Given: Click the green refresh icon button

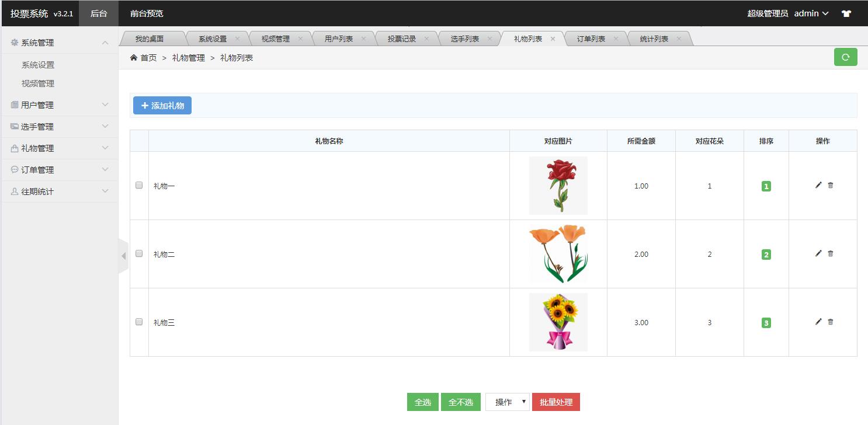Looking at the screenshot, I should [x=845, y=57].
